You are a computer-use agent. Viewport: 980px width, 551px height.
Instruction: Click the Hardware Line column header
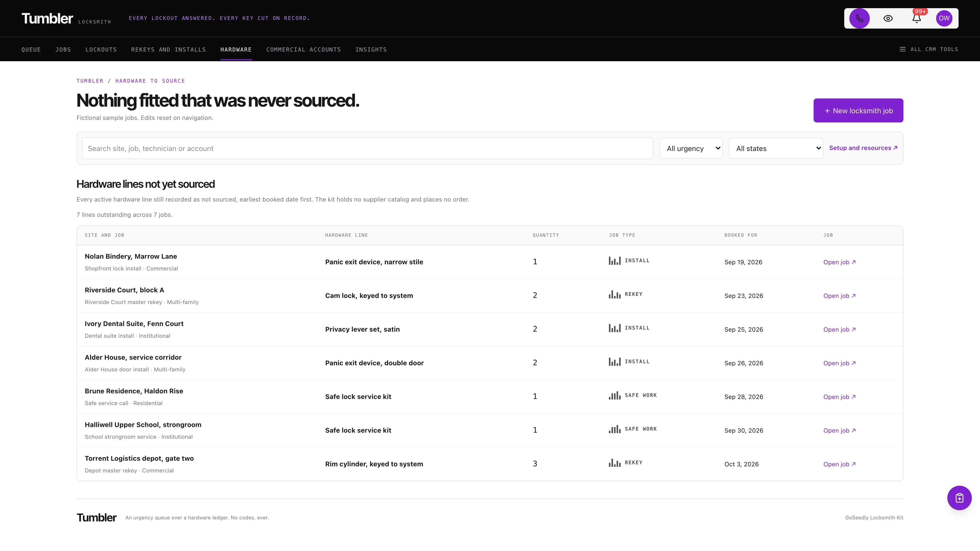[x=347, y=235]
